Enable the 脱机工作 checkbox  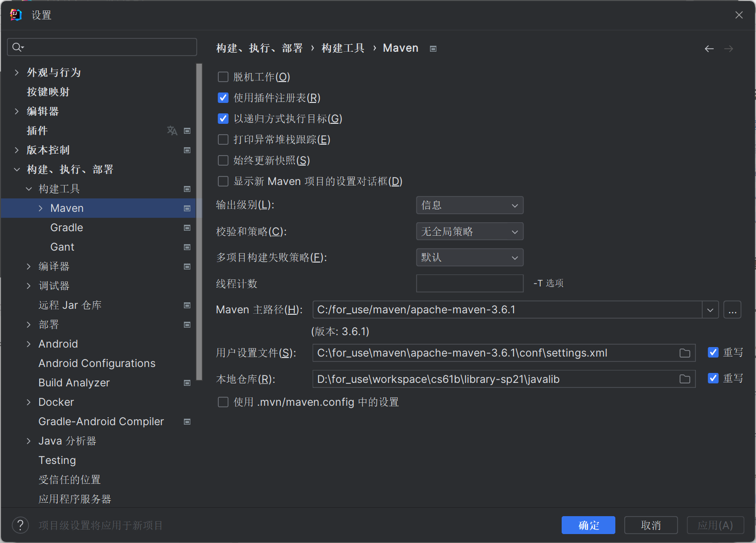click(x=223, y=77)
